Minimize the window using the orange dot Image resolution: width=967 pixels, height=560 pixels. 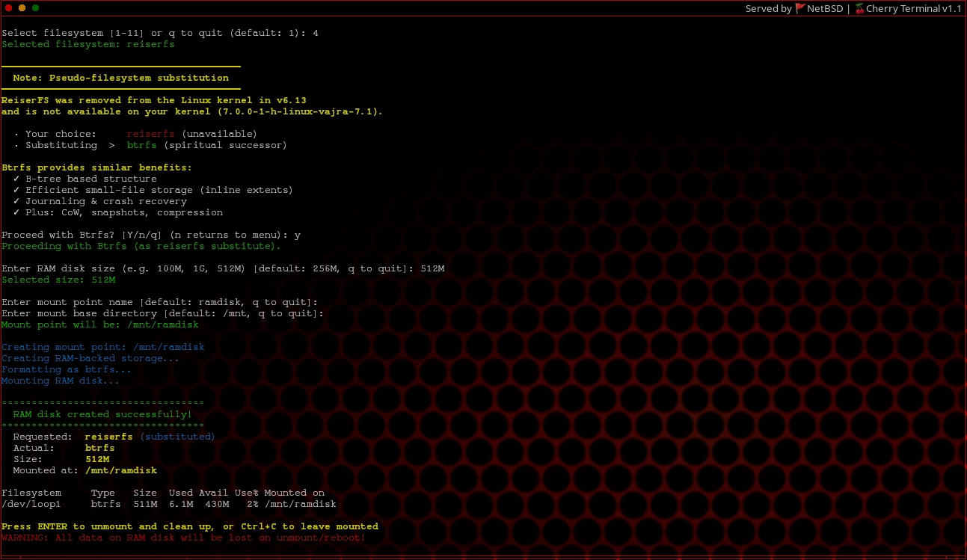click(x=22, y=7)
